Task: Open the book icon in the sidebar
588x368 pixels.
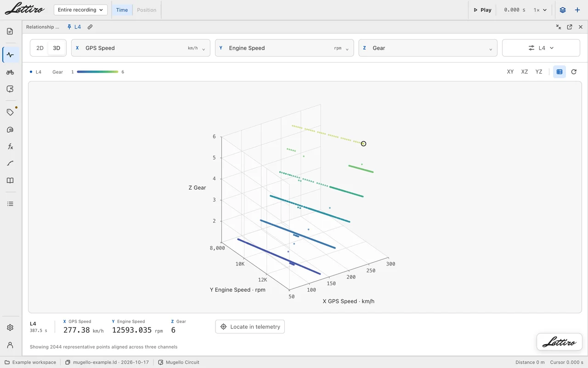Action: (x=10, y=180)
